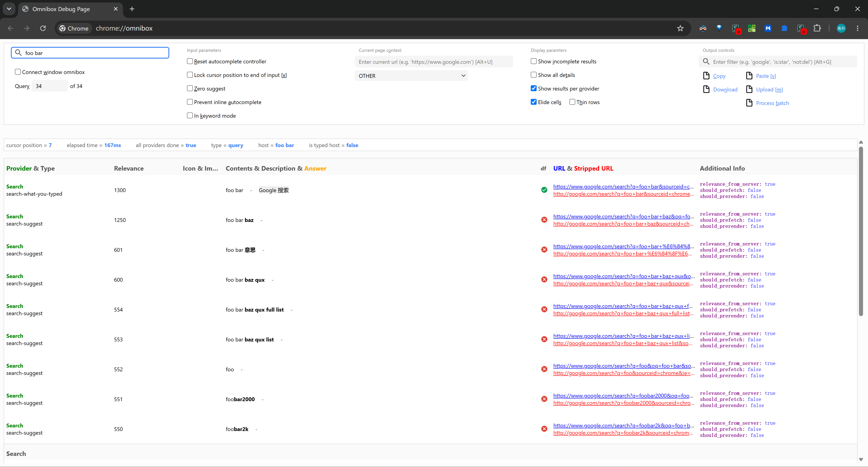The height and width of the screenshot is (467, 868).
Task: Click the Upload [m] link
Action: click(x=769, y=89)
